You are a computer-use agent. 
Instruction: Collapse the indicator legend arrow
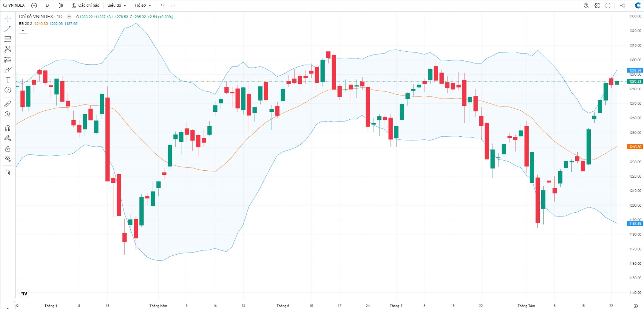pos(23,31)
